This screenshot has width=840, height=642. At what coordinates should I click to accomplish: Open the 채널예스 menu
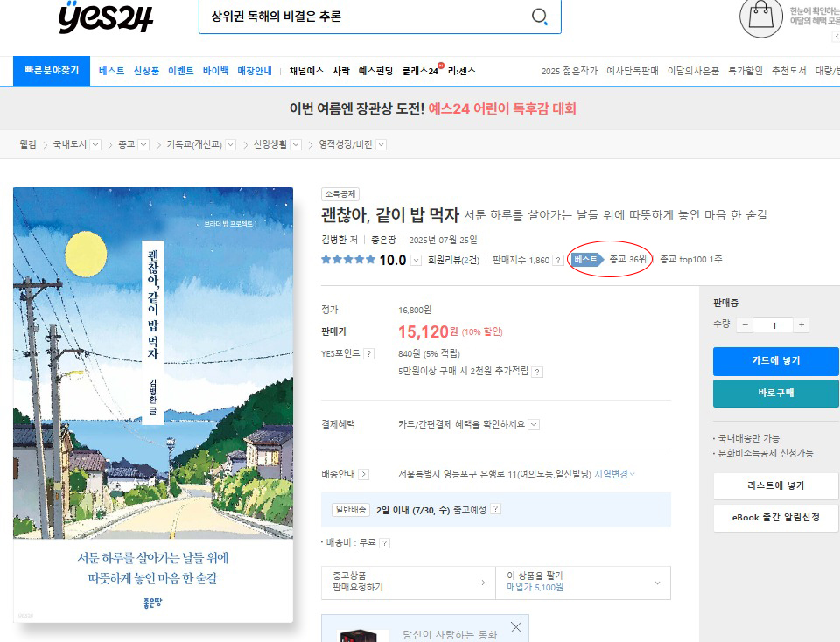306,71
